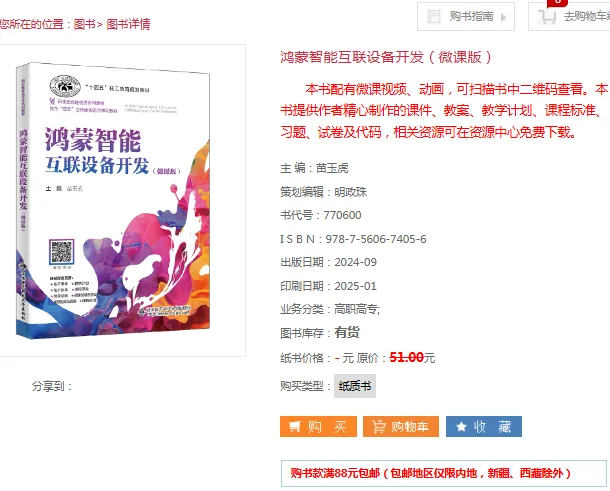610x491 pixels.
Task: Click the shopping cart icon in 购买 button
Action: (x=295, y=427)
